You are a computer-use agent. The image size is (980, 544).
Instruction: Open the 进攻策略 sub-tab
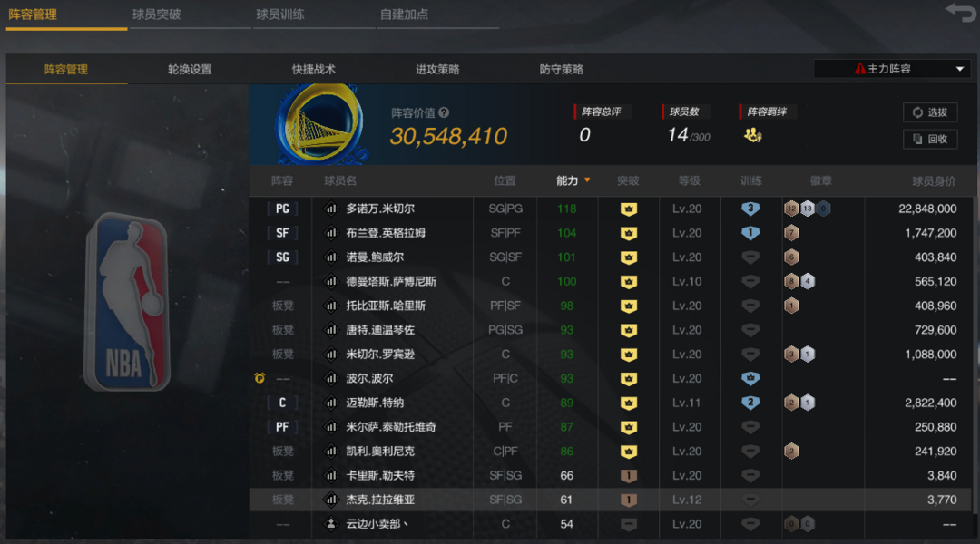pos(437,69)
